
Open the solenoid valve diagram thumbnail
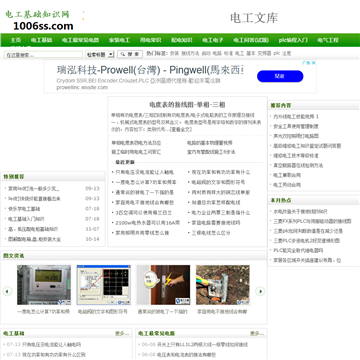point(104,285)
